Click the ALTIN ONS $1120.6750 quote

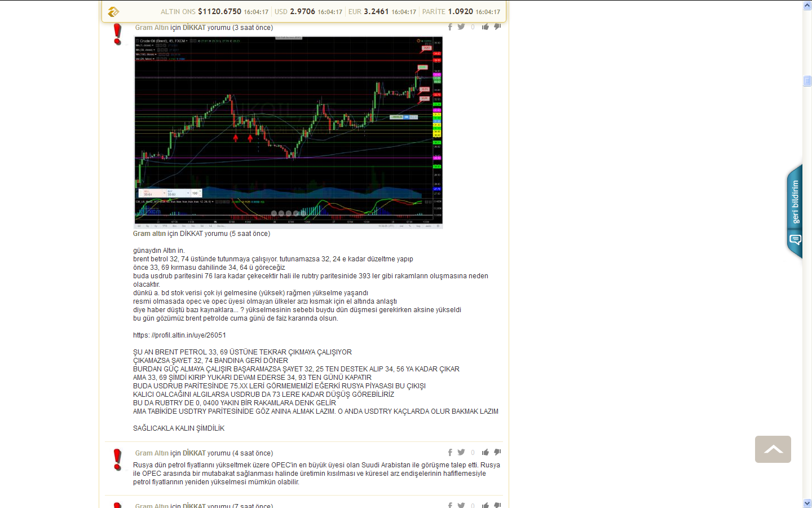click(x=214, y=11)
